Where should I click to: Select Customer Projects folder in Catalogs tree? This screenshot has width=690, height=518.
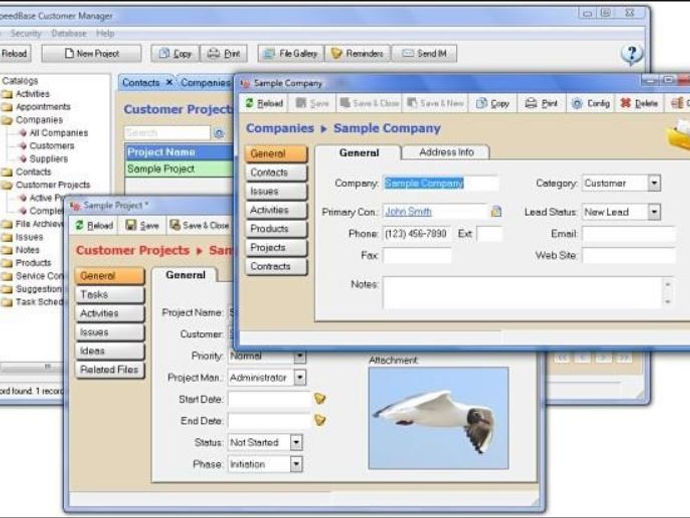52,185
